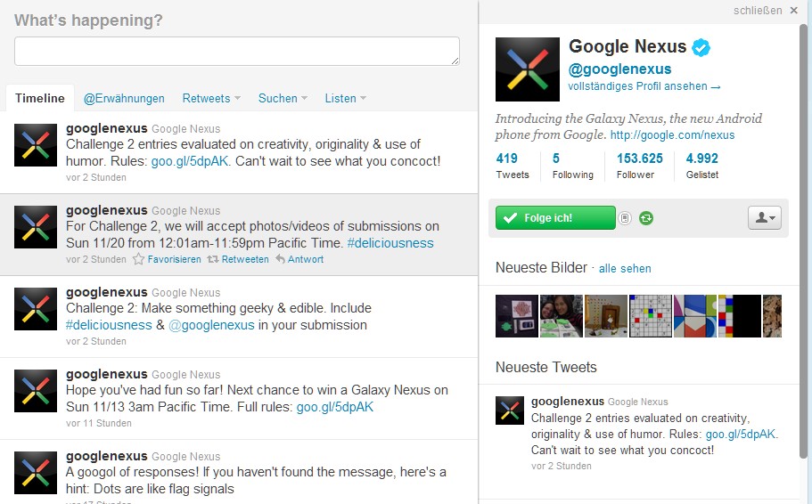
Task: Click the Folge ich! following button
Action: click(x=555, y=218)
